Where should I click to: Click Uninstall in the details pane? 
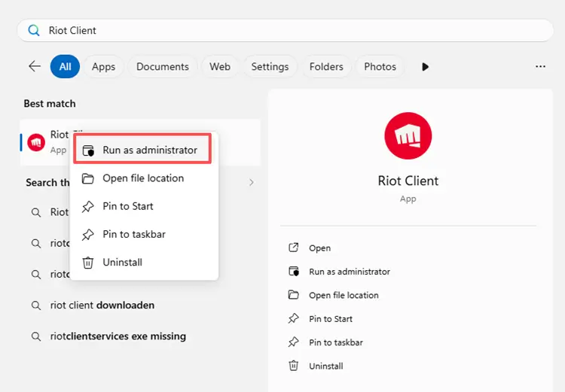(x=326, y=366)
